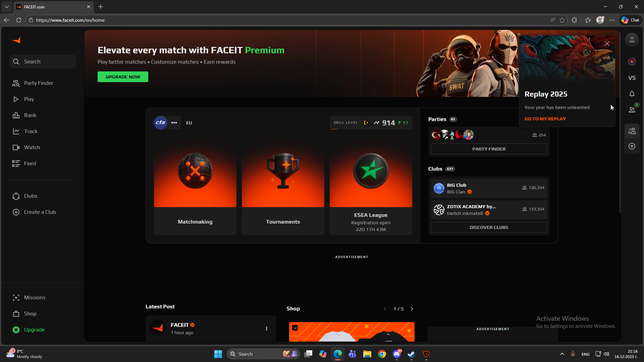Viewport: 644px width, 362px height.
Task: Open the three-dots game selector menu
Action: 174,123
